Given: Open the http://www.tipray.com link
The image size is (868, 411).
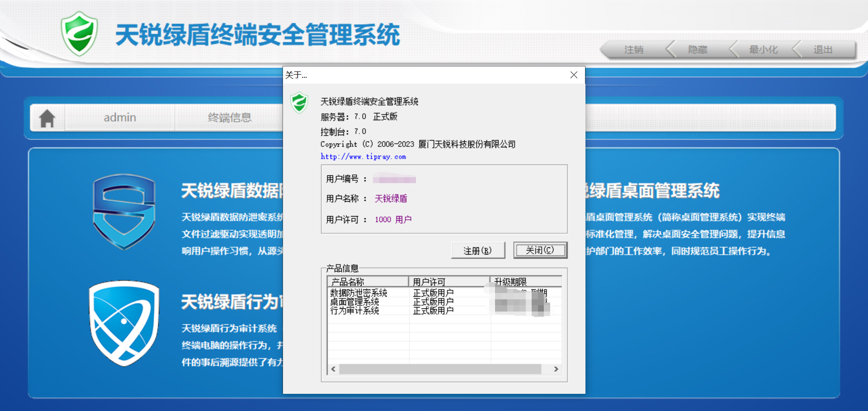Looking at the screenshot, I should (363, 156).
